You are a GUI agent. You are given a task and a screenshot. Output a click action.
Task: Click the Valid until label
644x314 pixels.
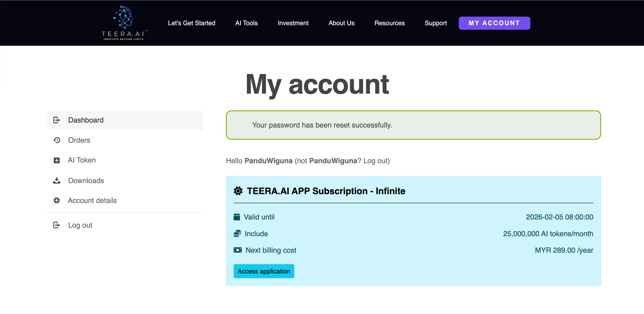pyautogui.click(x=259, y=217)
